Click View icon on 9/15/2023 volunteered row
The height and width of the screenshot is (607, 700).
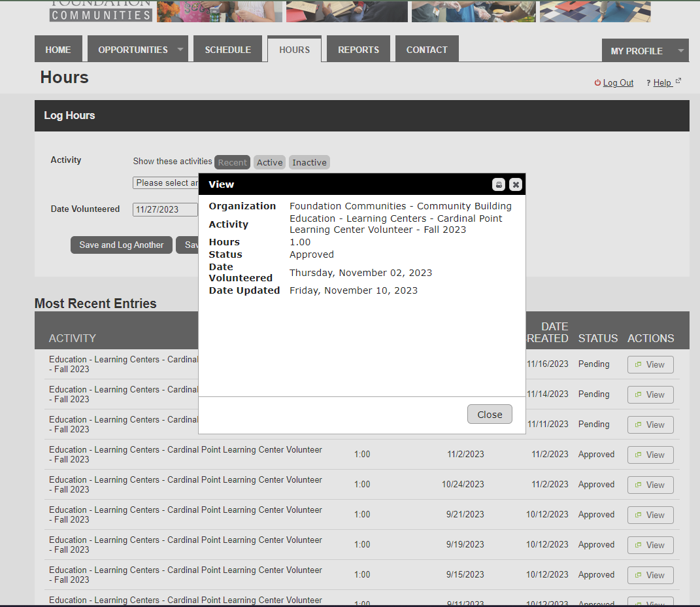[639, 575]
